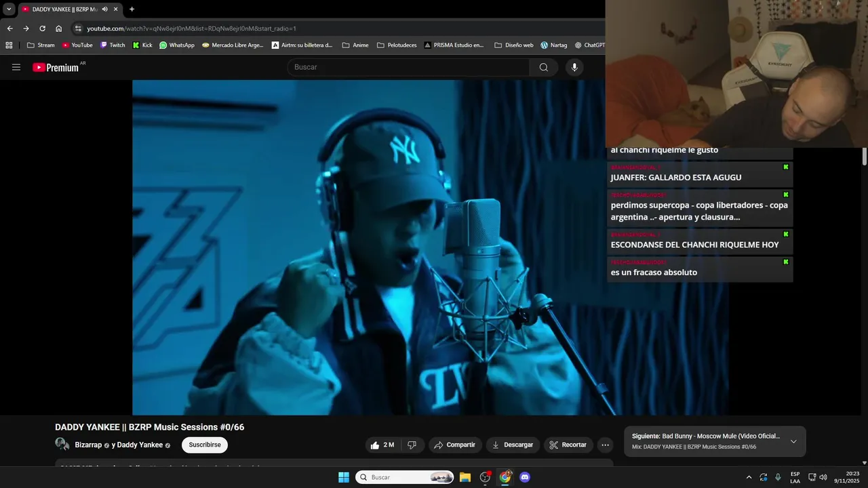The width and height of the screenshot is (868, 488).
Task: Open site information icon in address bar
Action: 78,28
